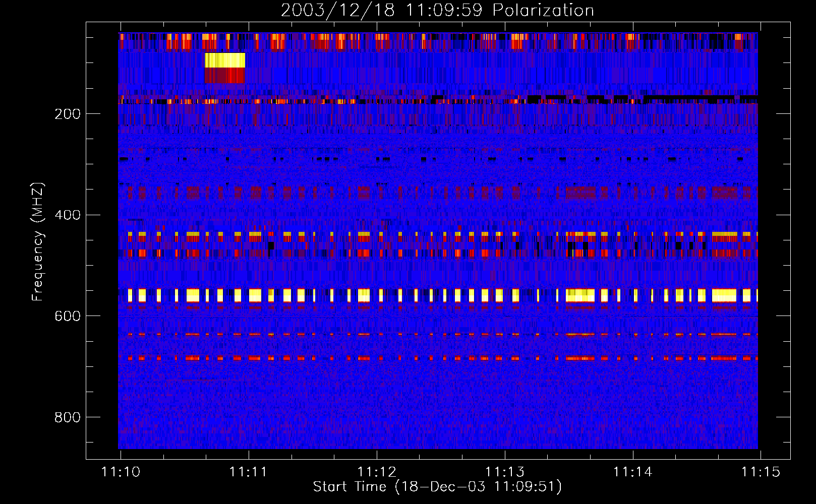Click the 11:15 time tick label
816x504 pixels.
point(761,472)
